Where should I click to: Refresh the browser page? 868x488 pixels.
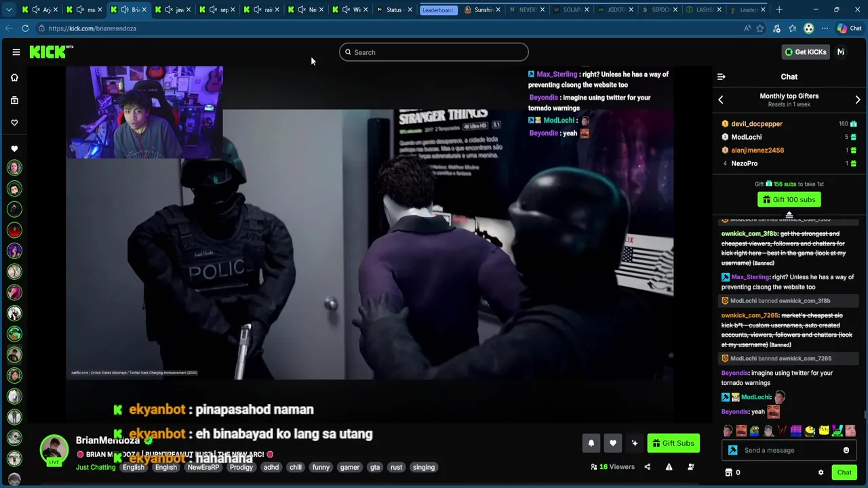(x=25, y=28)
